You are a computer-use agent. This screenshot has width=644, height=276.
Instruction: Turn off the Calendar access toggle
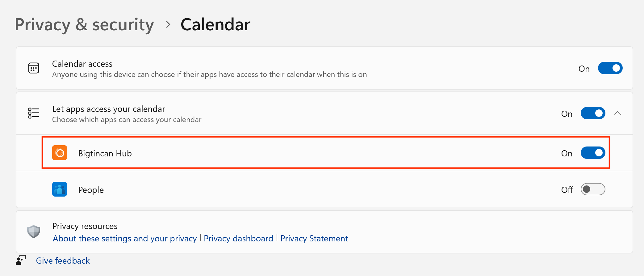click(610, 68)
